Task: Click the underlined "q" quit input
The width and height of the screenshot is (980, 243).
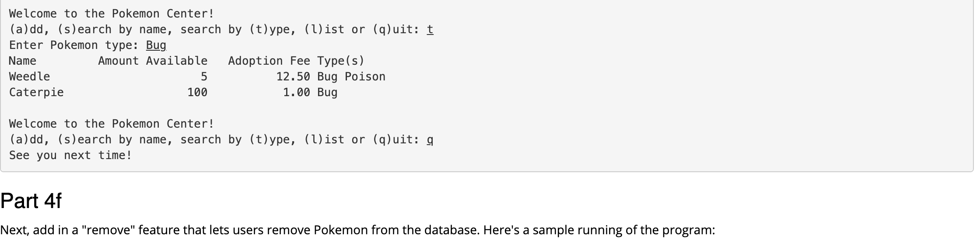Action: point(430,140)
